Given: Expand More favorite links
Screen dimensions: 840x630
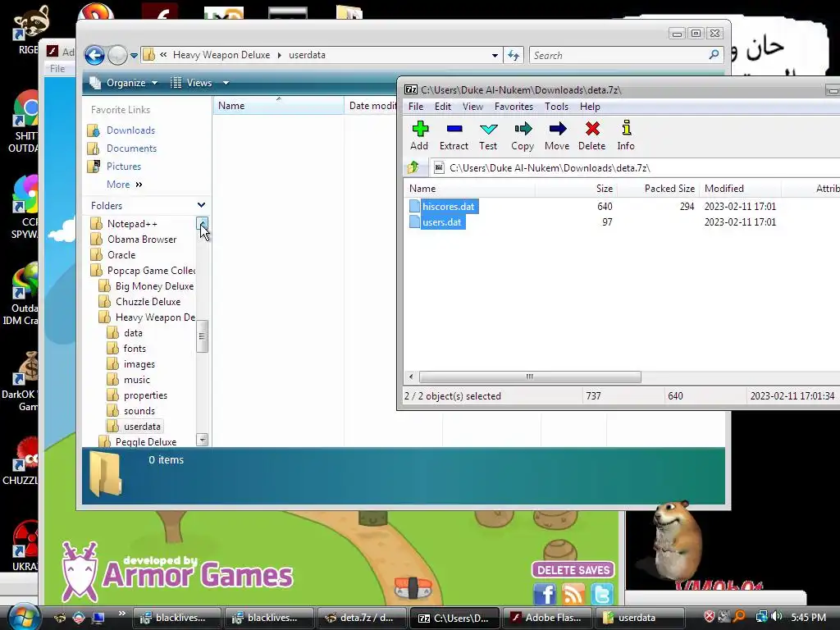Looking at the screenshot, I should [x=125, y=185].
